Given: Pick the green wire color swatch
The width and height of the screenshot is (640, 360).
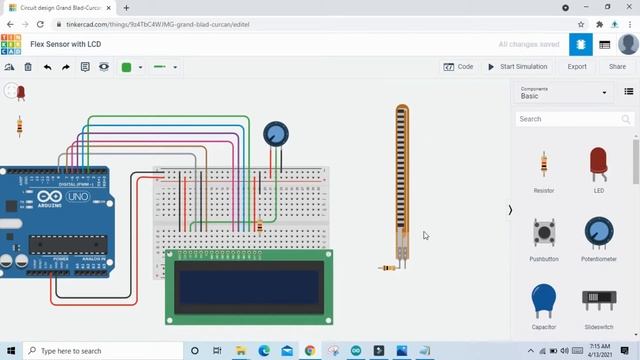Looking at the screenshot, I should [x=126, y=67].
